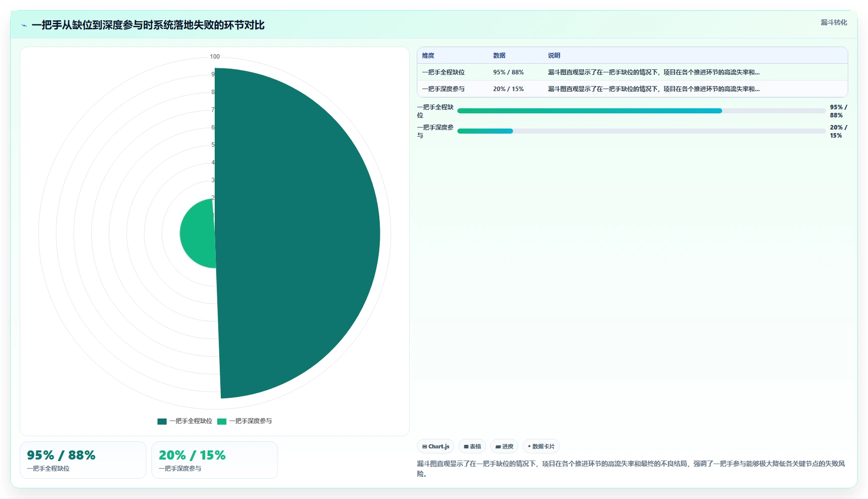The height and width of the screenshot is (499, 868).
Task: Click the summary paragraph below the tags
Action: tap(631, 469)
